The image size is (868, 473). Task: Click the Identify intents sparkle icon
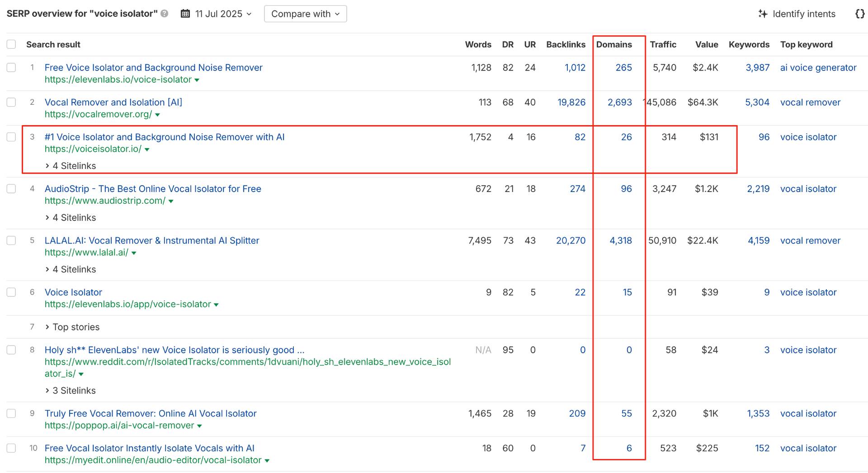point(763,14)
